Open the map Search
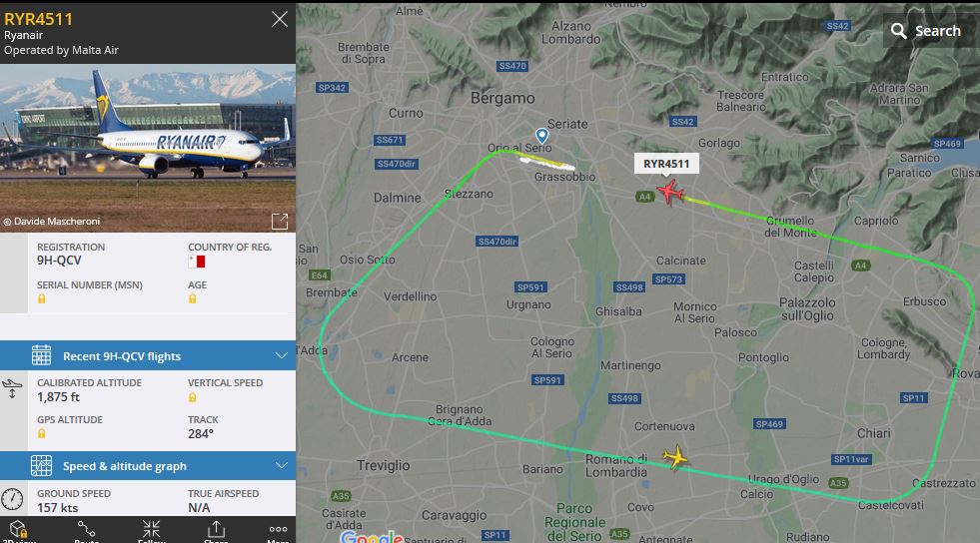Screen dimensions: 980x543 tap(926, 31)
